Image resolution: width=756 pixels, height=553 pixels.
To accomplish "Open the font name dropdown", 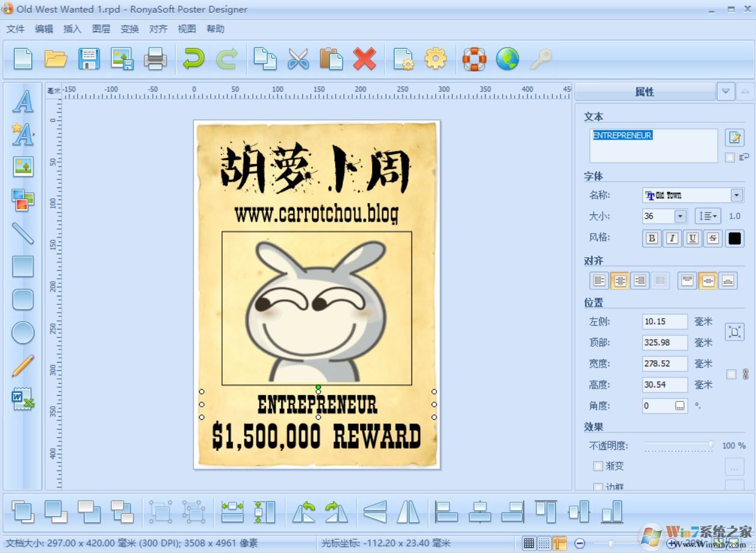I will pos(737,195).
